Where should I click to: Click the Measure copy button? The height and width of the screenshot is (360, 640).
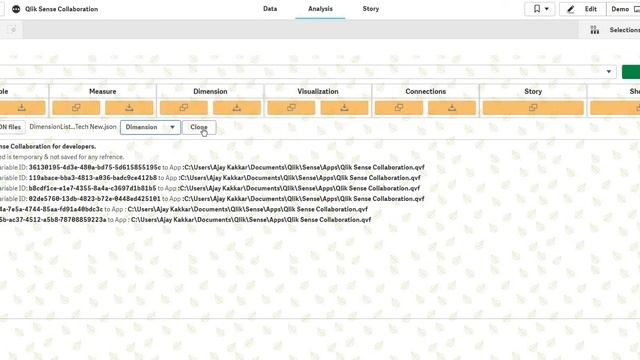click(x=76, y=108)
